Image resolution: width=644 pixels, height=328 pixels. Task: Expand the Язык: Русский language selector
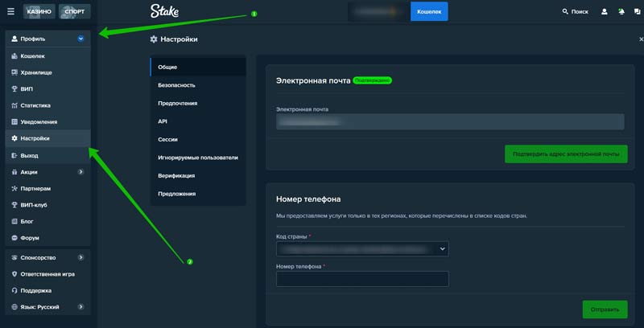tap(80, 306)
